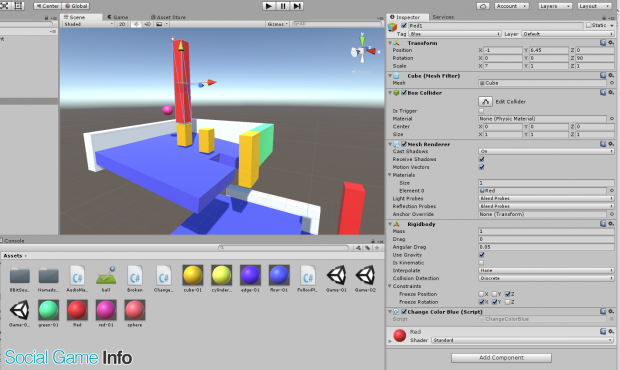Viewport: 620px width, 370px height.
Task: Pause the game with the pause button
Action: point(283,6)
